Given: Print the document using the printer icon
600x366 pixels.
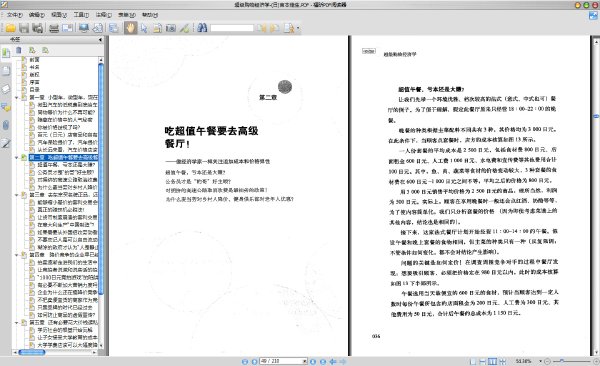Looking at the screenshot, I should [x=54, y=28].
